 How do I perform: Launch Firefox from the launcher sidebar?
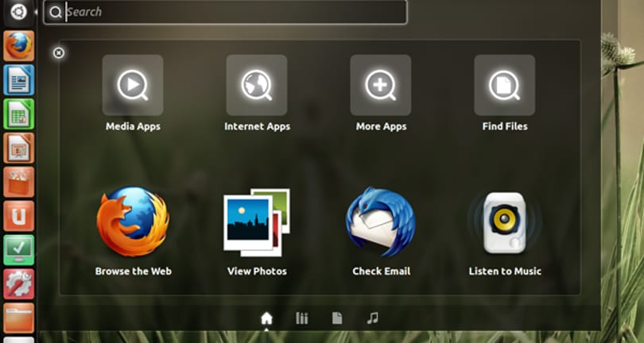coord(19,46)
